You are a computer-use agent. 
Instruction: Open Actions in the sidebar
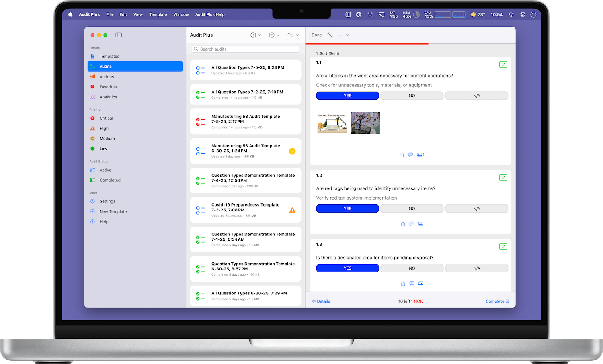coord(135,77)
